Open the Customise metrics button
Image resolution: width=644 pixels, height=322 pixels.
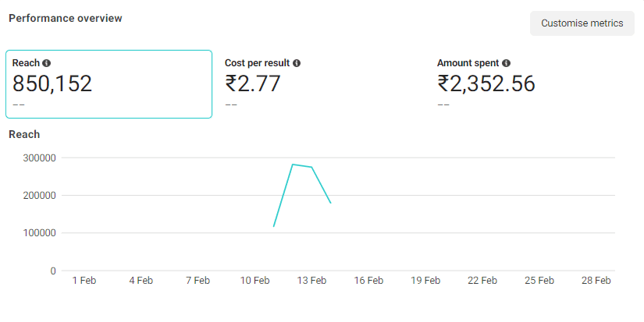(582, 23)
